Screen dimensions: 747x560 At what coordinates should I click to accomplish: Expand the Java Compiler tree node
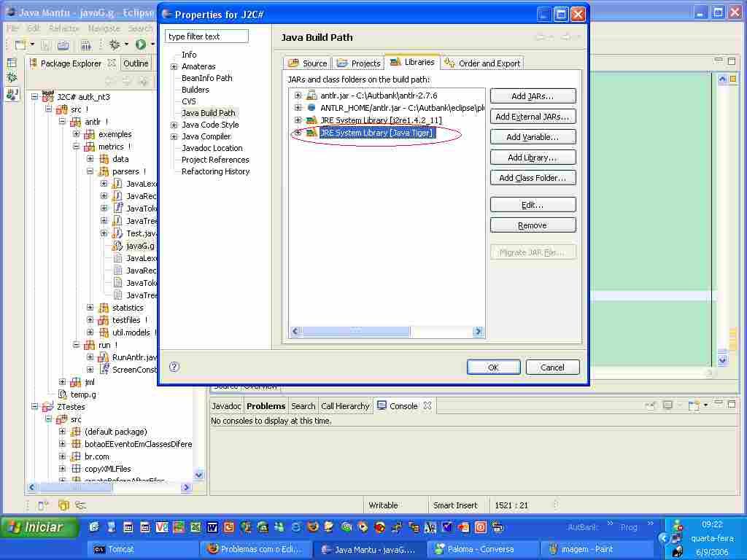174,136
